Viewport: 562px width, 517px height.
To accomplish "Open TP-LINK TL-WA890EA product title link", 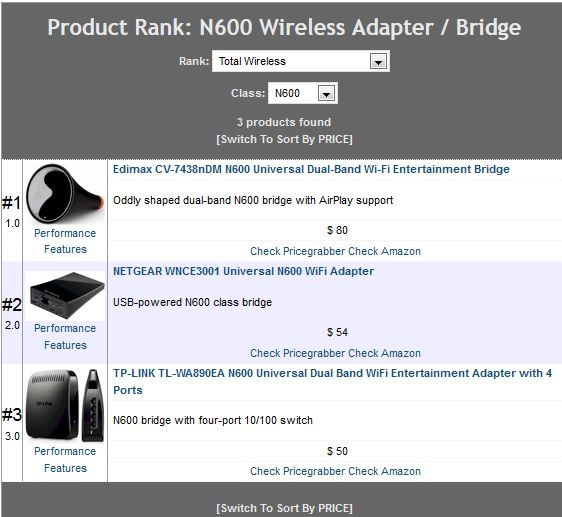I will pyautogui.click(x=333, y=381).
